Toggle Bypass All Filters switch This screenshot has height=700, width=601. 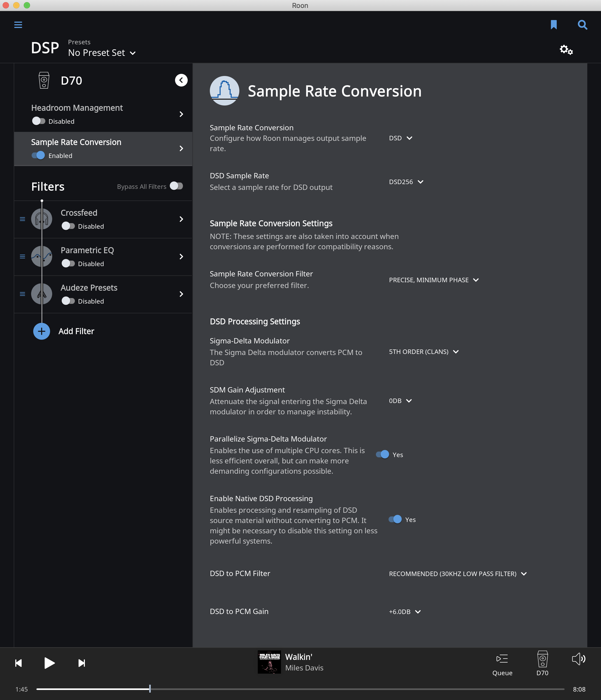coord(176,186)
